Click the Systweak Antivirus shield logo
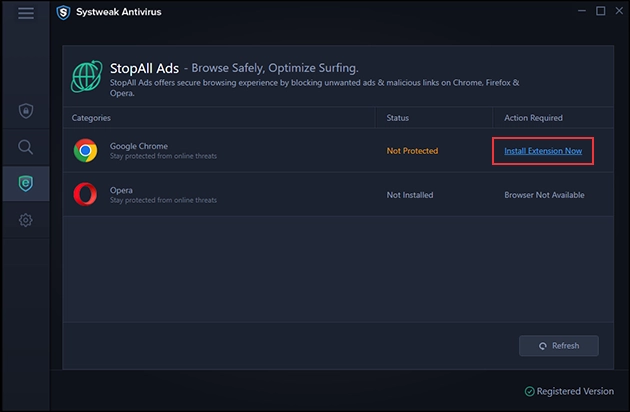This screenshot has height=412, width=630. click(x=63, y=12)
